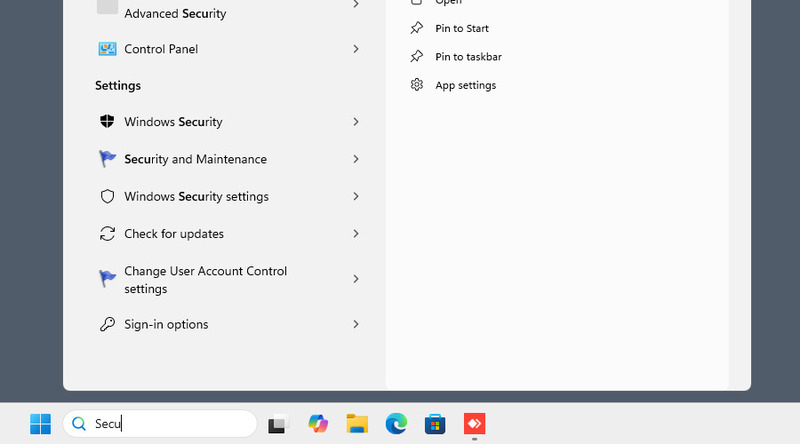
Task: Click the Check for updates refresh icon
Action: coord(107,234)
